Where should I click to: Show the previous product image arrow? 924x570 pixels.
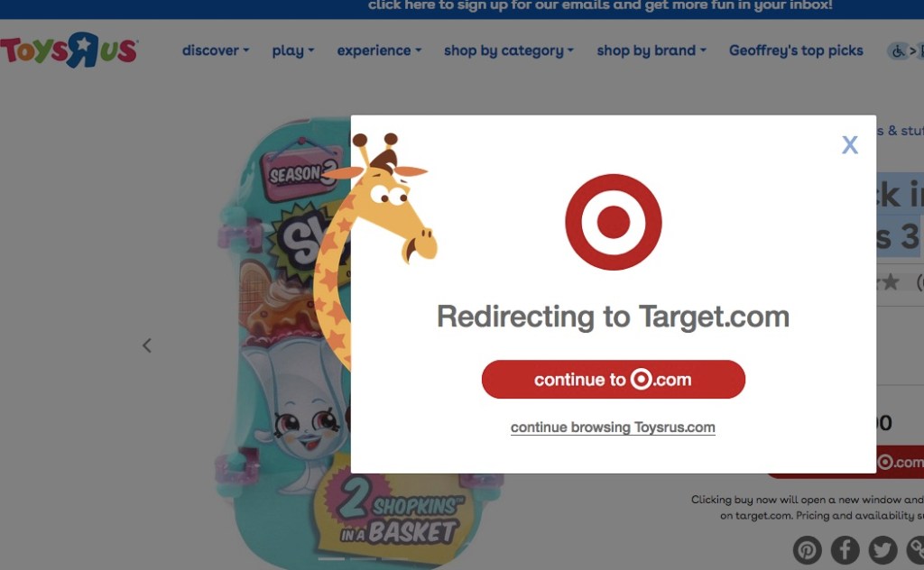[147, 345]
